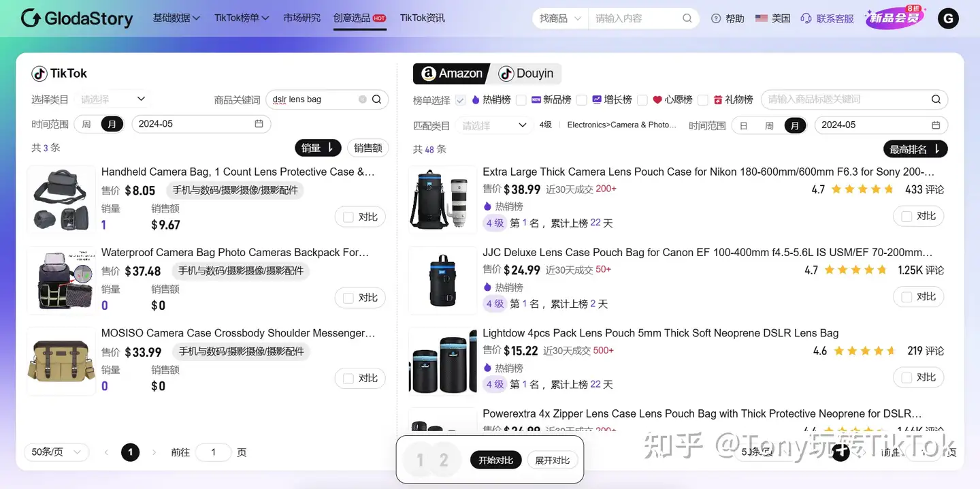The width and height of the screenshot is (980, 489).
Task: Expand the TikTok榜单 menu
Action: (x=242, y=18)
